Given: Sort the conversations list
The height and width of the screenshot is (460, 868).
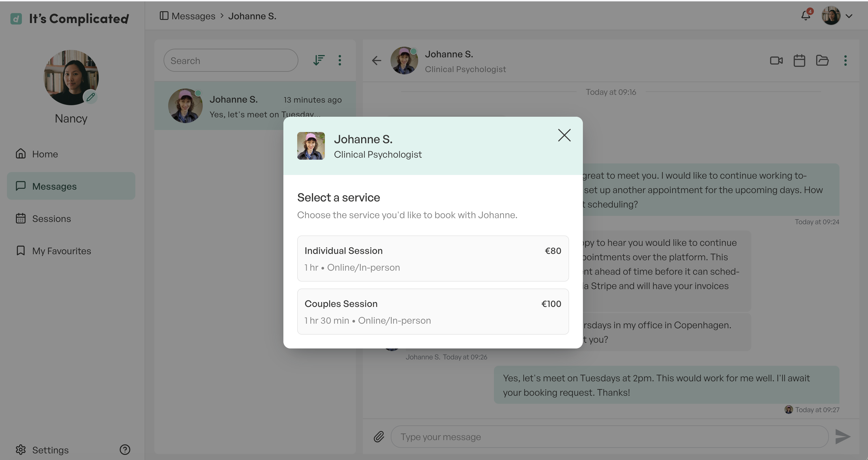Looking at the screenshot, I should point(319,60).
